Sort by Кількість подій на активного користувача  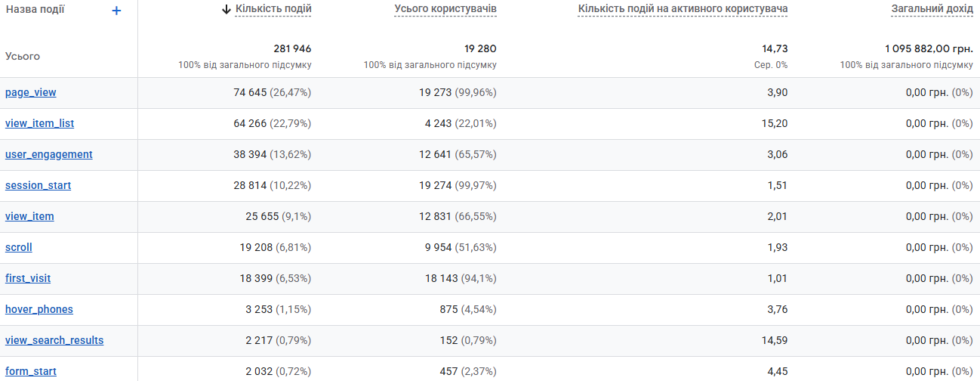pos(683,10)
